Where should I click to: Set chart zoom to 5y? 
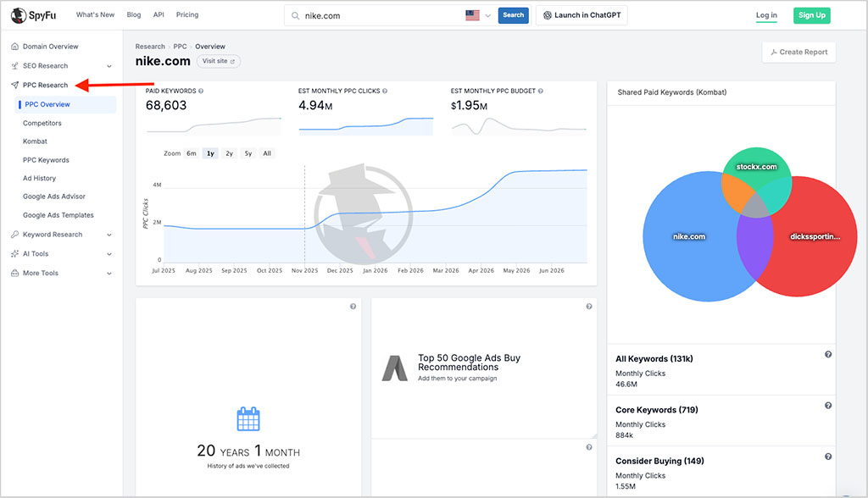point(248,153)
